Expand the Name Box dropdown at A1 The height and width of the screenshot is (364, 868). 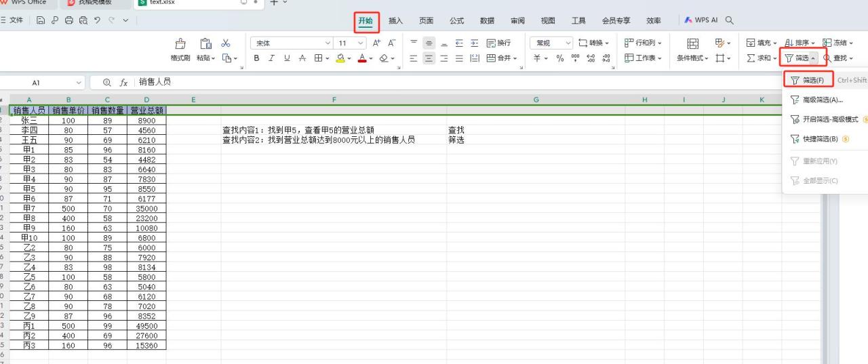coord(79,82)
